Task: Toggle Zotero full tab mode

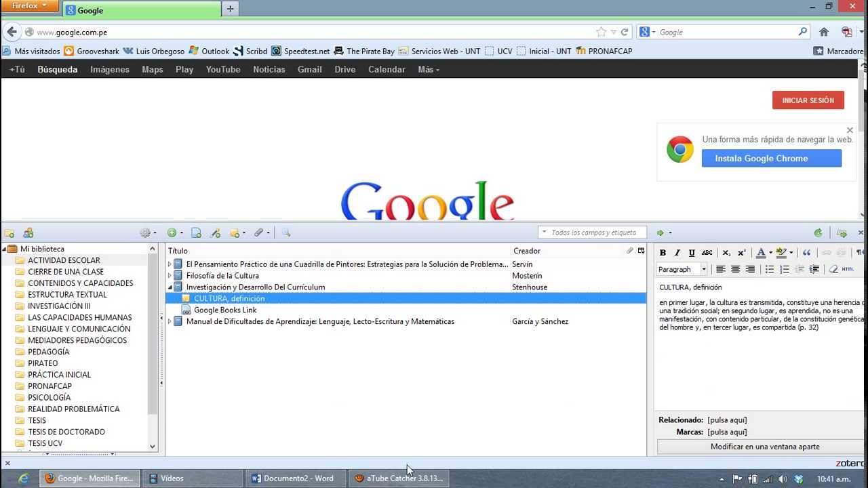Action: [842, 232]
